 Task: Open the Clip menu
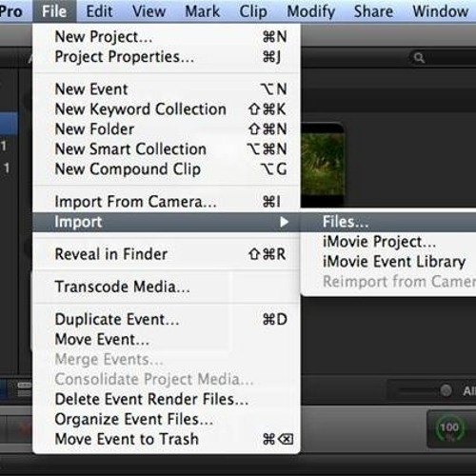tap(253, 11)
